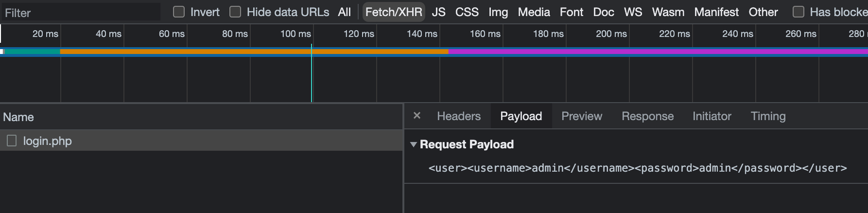Open the Initiator tab

712,116
